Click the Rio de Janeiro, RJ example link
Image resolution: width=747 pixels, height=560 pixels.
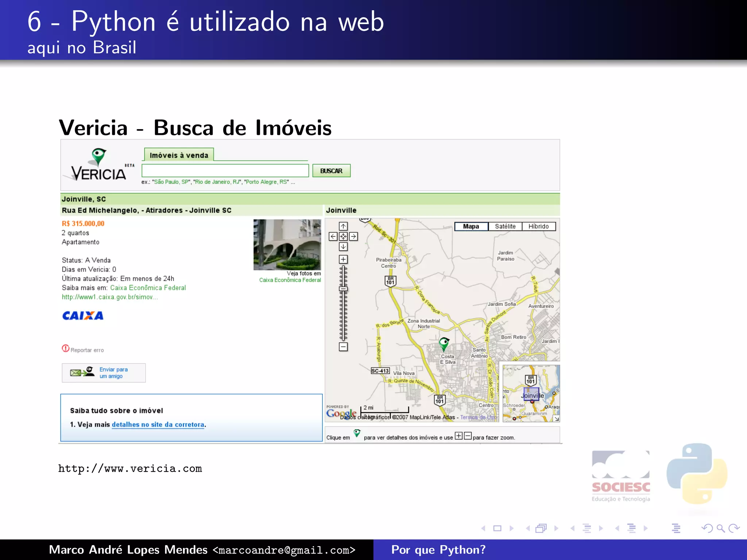pos(217,182)
